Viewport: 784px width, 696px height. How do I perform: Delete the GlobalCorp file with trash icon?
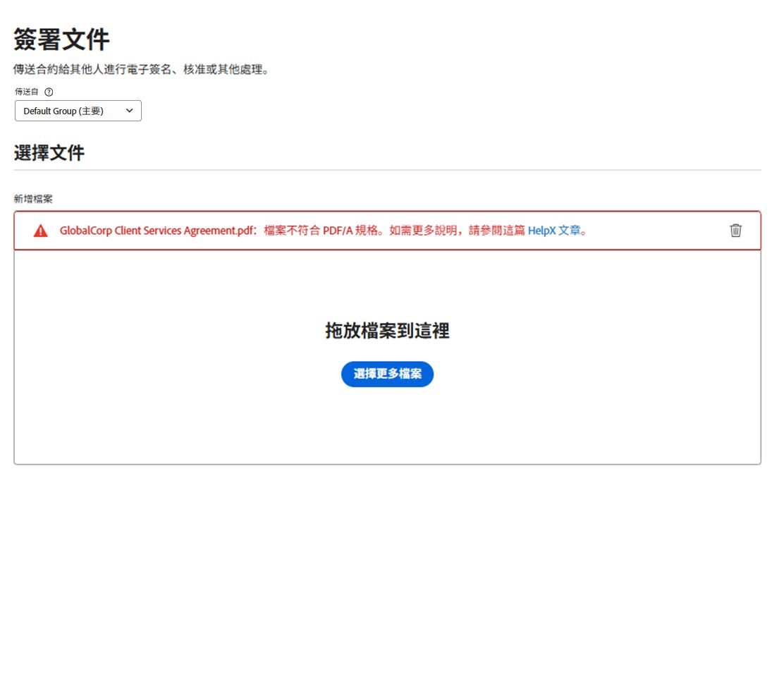(735, 231)
